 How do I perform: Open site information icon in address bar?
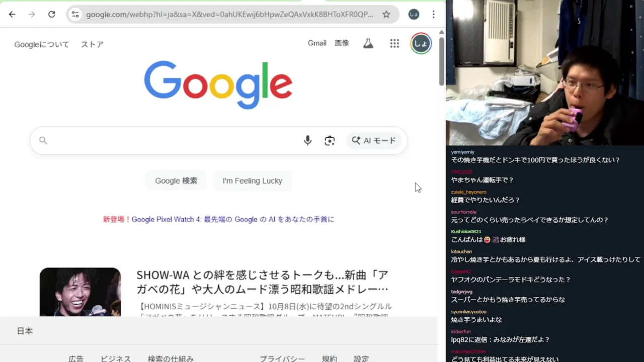(x=75, y=14)
